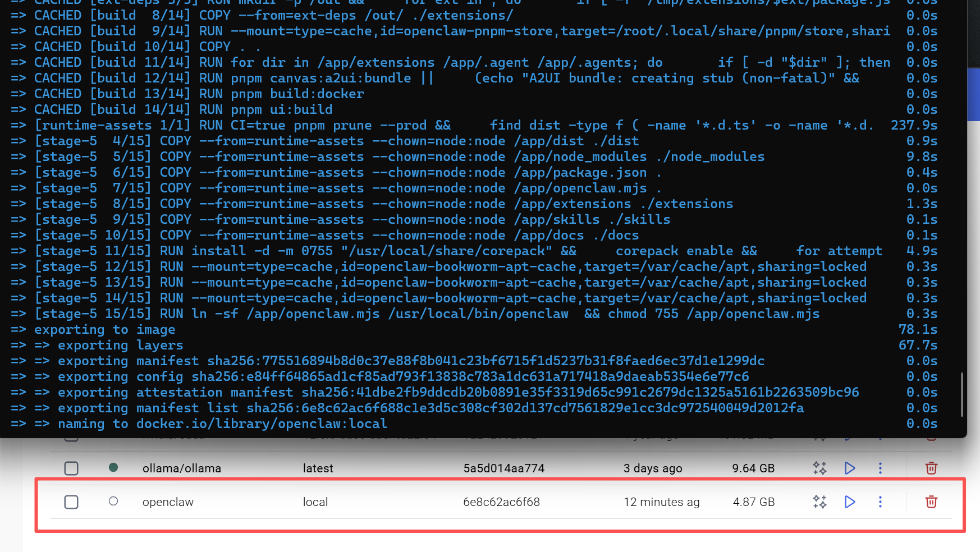Viewport: 980px width, 552px height.
Task: Click the "exporting attestation manifest" line
Action: 434,392
